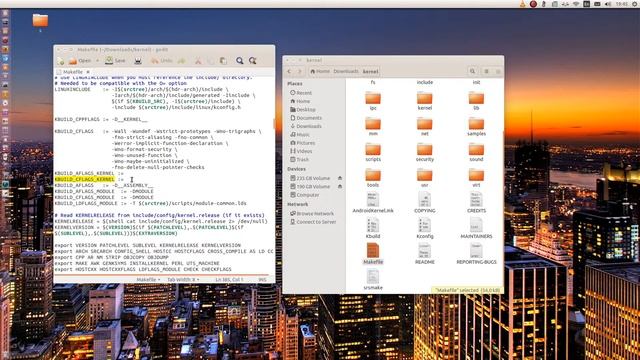Go forward in file manager
Screen dimensions: 640x360
point(300,71)
